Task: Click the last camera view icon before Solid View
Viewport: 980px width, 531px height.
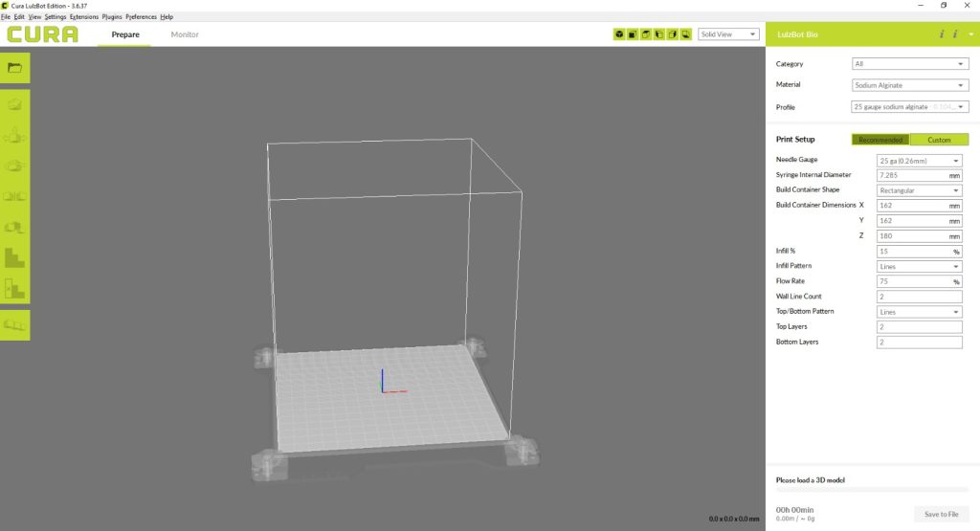Action: click(685, 34)
